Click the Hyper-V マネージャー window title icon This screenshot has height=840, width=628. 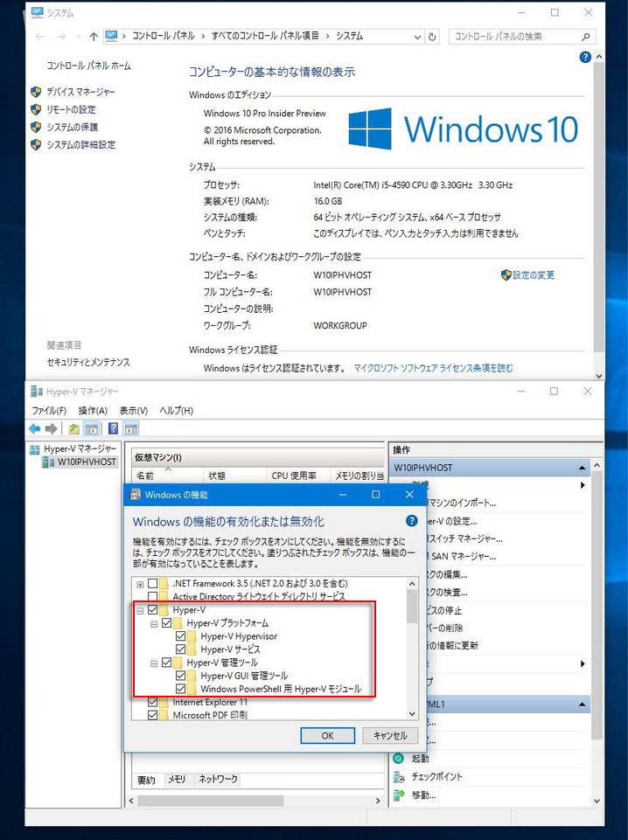click(36, 392)
